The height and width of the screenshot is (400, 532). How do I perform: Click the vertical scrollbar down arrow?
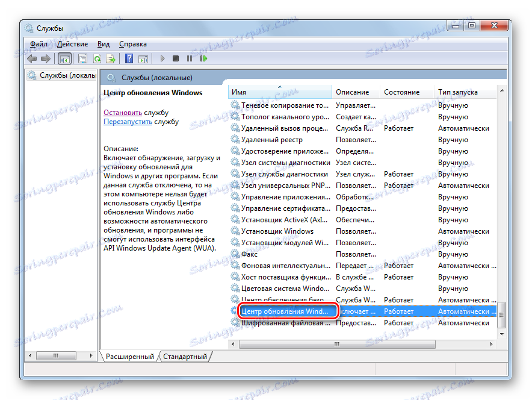(502, 334)
